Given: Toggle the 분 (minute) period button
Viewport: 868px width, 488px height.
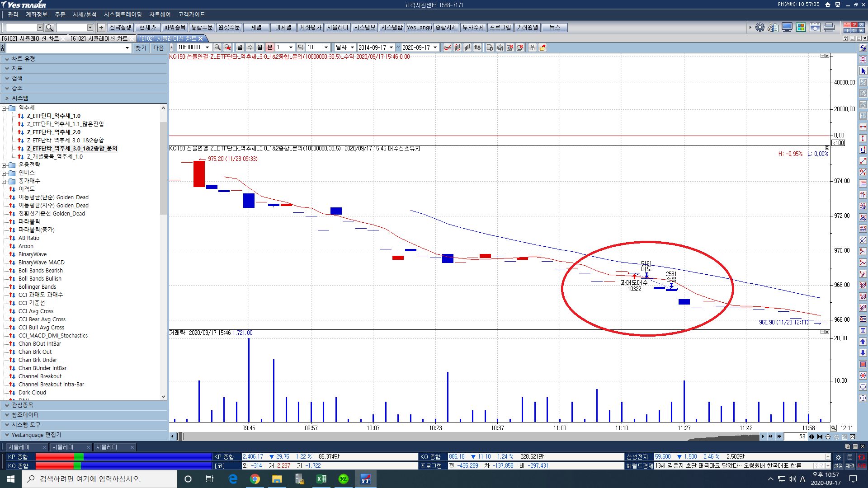Looking at the screenshot, I should (x=270, y=47).
